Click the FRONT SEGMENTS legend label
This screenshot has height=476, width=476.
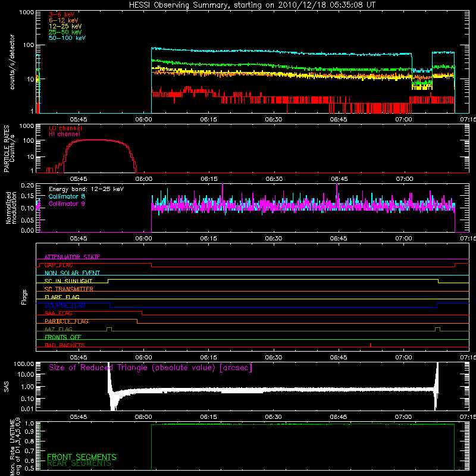[x=82, y=457]
